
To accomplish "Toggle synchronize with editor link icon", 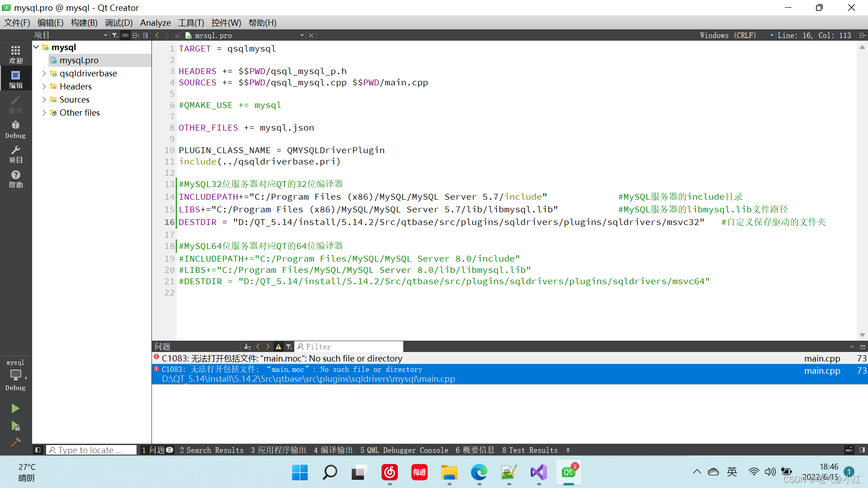I will [x=125, y=35].
